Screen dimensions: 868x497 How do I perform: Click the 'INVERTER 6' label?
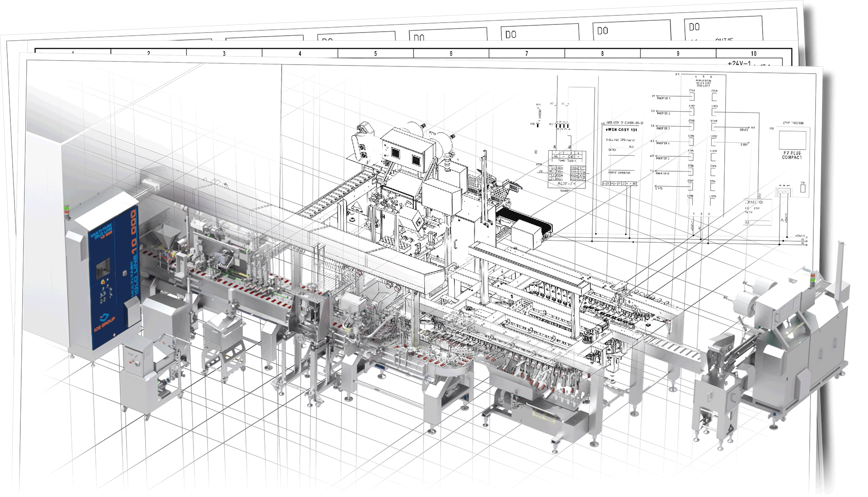click(662, 173)
